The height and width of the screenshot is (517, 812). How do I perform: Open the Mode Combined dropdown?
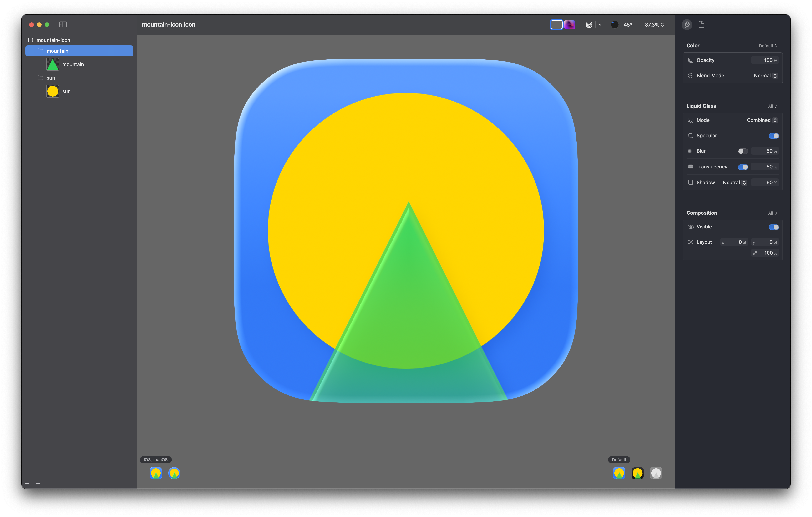[762, 120]
